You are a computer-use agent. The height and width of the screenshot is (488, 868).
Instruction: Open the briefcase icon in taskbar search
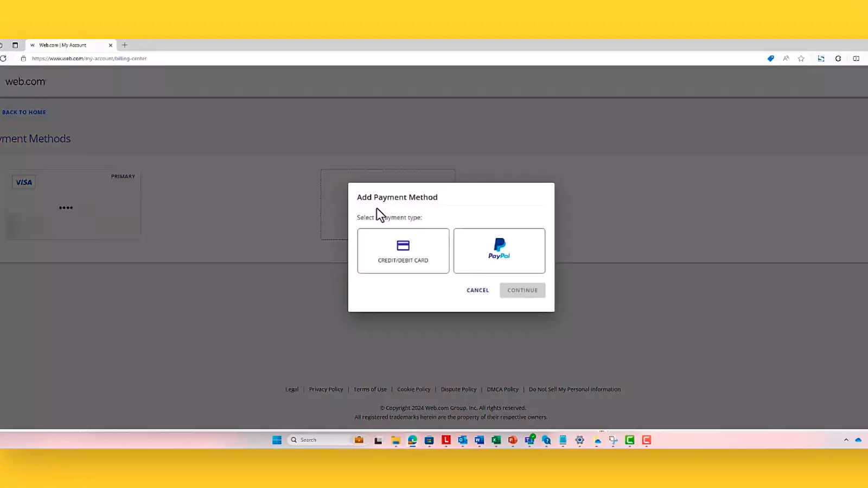click(x=359, y=440)
